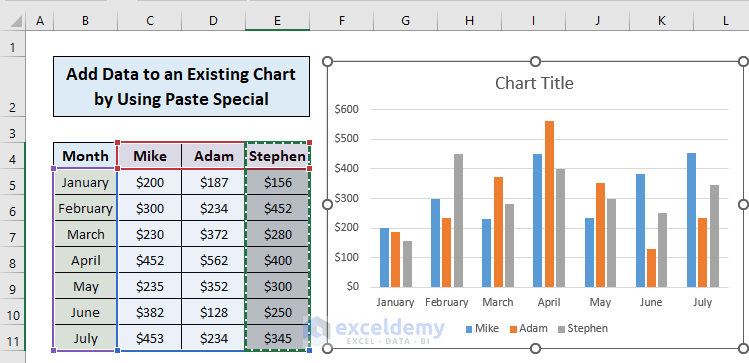Screen dimensions: 749x363
Task: Click cell with value $200
Action: 150,182
